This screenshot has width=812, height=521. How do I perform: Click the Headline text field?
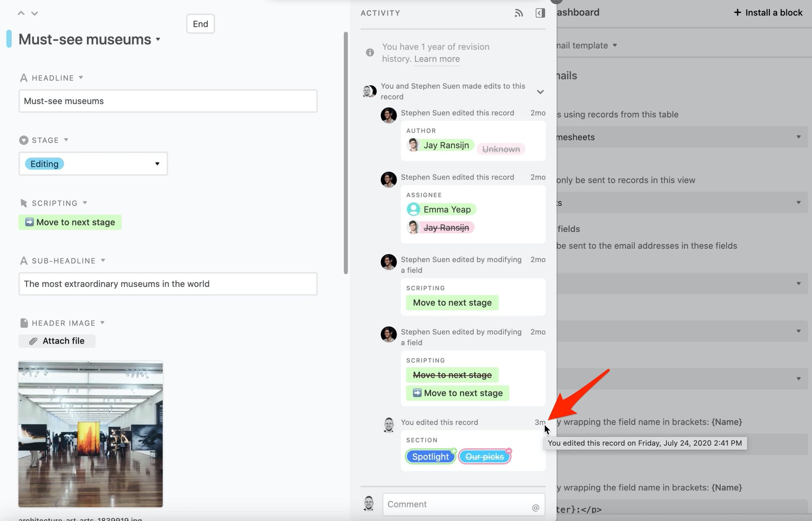pos(168,101)
